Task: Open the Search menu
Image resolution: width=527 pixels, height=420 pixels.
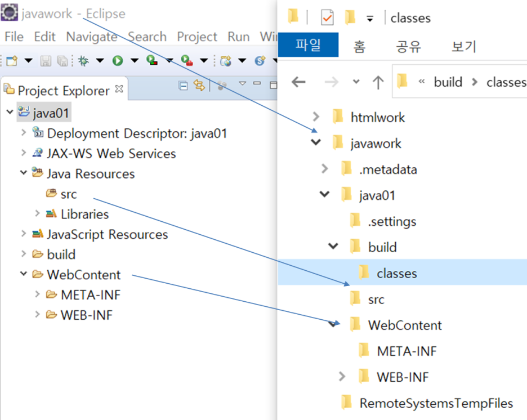Action: click(x=147, y=37)
